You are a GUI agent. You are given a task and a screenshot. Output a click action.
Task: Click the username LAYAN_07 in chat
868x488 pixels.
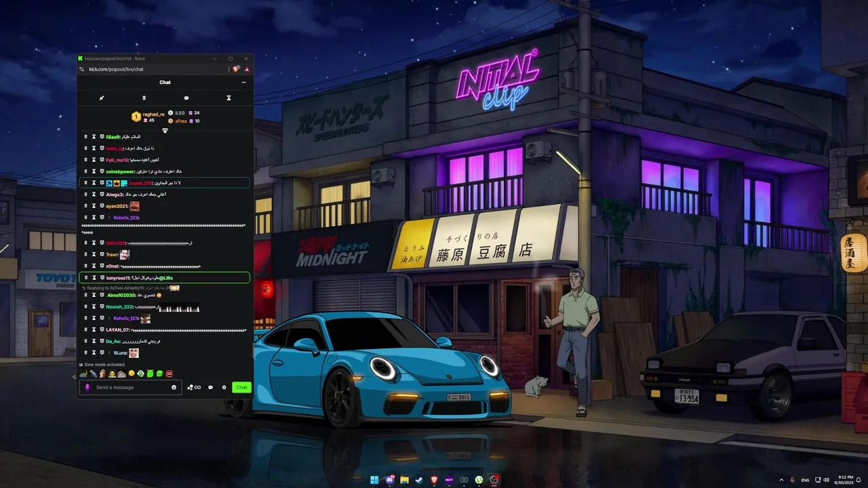point(118,330)
